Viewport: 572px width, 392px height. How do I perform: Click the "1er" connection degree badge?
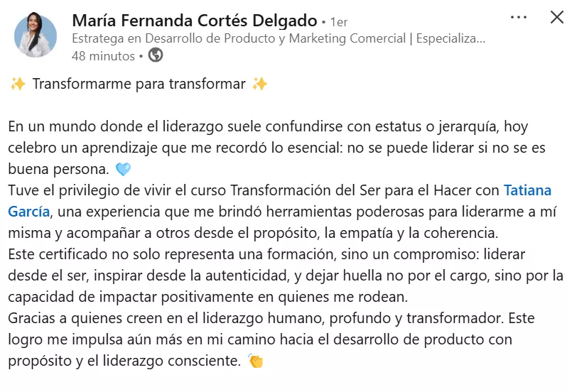click(x=339, y=23)
